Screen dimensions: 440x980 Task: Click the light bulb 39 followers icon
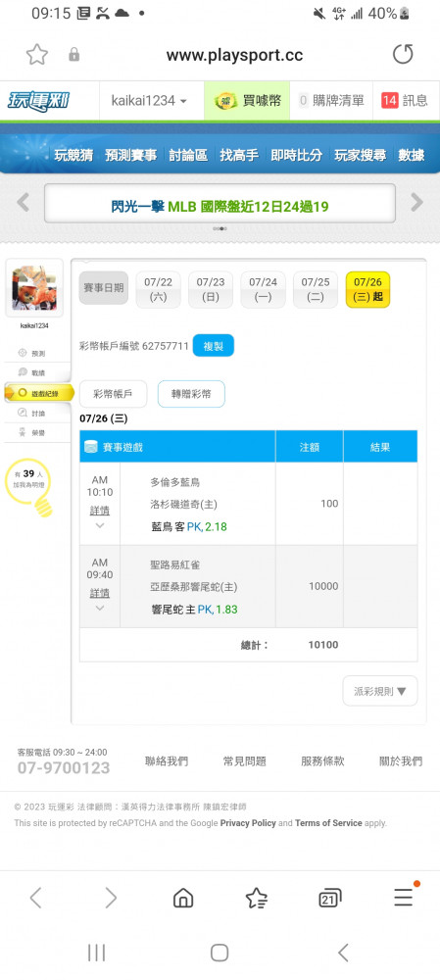point(26,487)
